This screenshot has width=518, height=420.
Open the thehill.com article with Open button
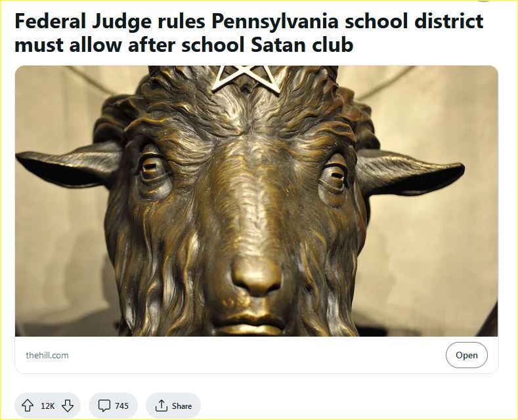pos(467,355)
